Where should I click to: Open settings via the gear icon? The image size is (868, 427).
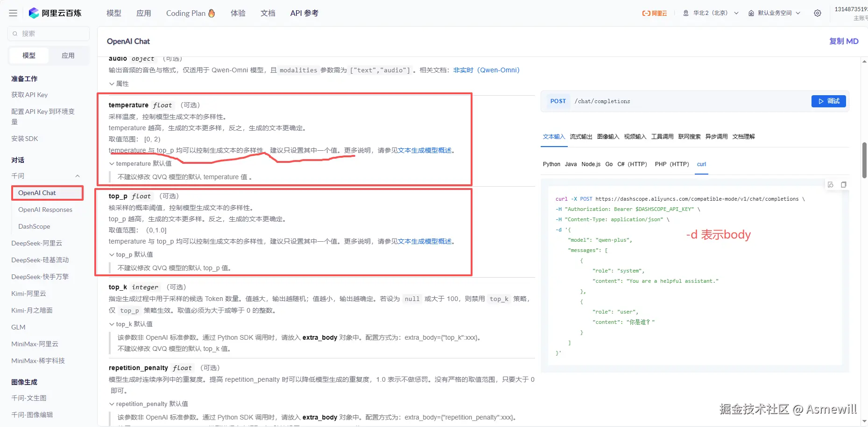click(818, 13)
